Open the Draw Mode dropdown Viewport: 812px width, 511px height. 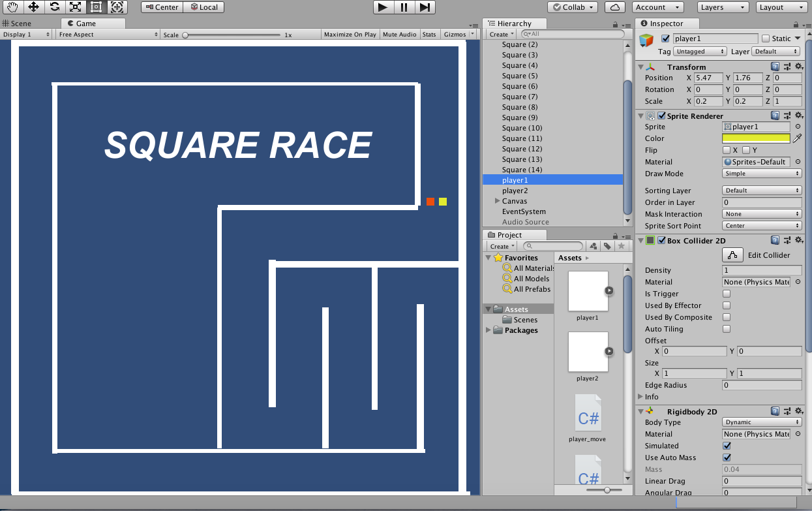coord(762,174)
